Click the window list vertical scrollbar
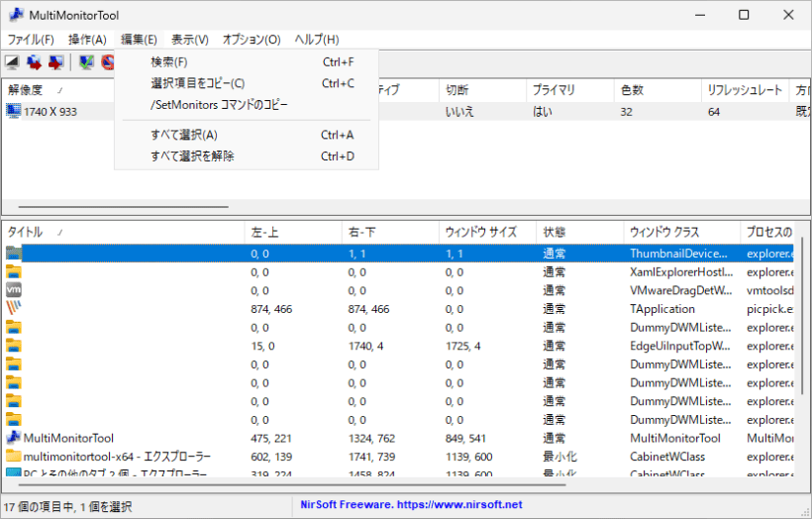Screen dimensions: 812x519 [802, 316]
